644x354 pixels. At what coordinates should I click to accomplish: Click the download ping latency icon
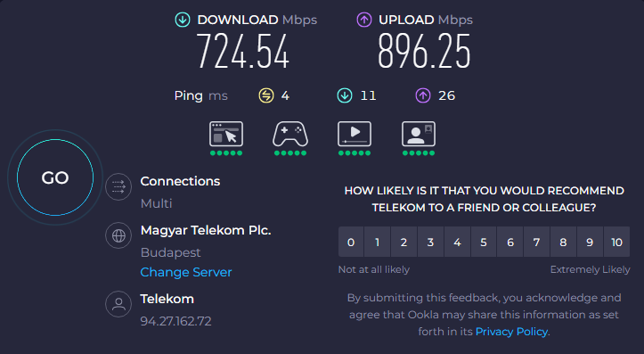(345, 95)
